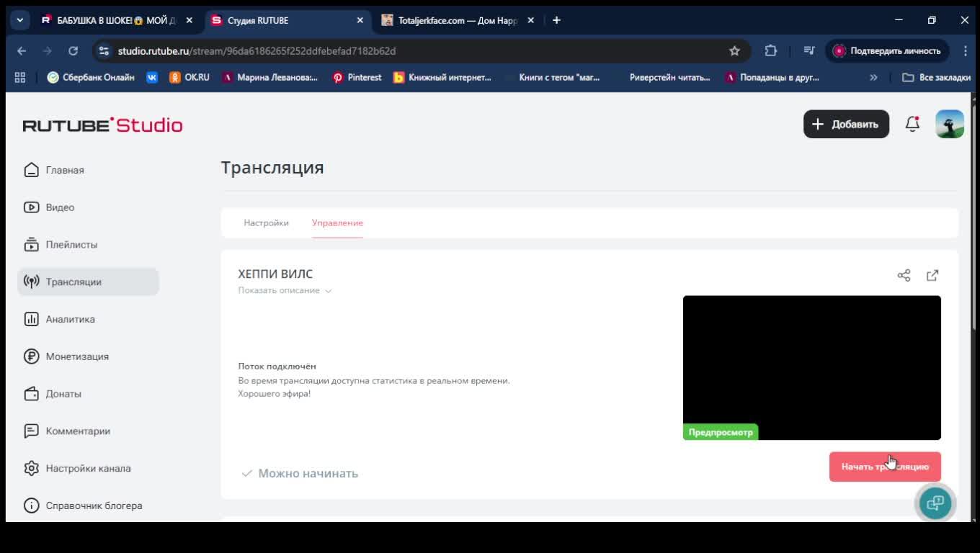Expand Показать описание

285,290
